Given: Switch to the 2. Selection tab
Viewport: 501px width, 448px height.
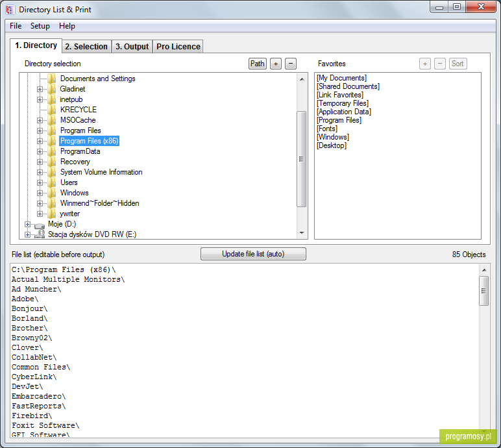Looking at the screenshot, I should pyautogui.click(x=86, y=47).
